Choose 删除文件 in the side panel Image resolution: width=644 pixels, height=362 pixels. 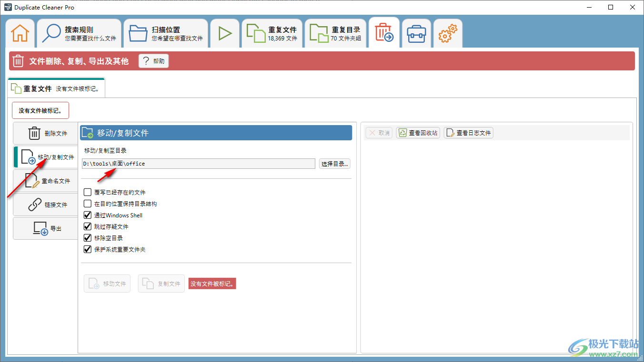click(x=46, y=133)
